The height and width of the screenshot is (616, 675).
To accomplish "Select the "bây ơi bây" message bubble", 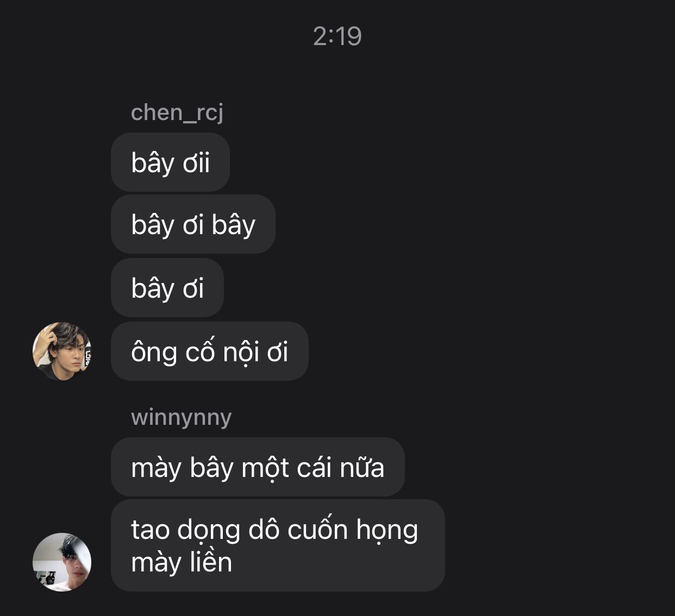I will pyautogui.click(x=193, y=224).
